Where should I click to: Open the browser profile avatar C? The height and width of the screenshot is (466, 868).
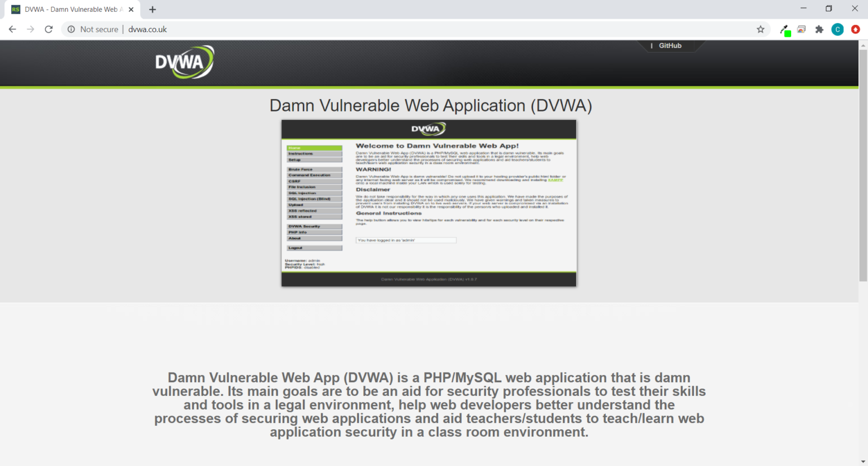(837, 29)
